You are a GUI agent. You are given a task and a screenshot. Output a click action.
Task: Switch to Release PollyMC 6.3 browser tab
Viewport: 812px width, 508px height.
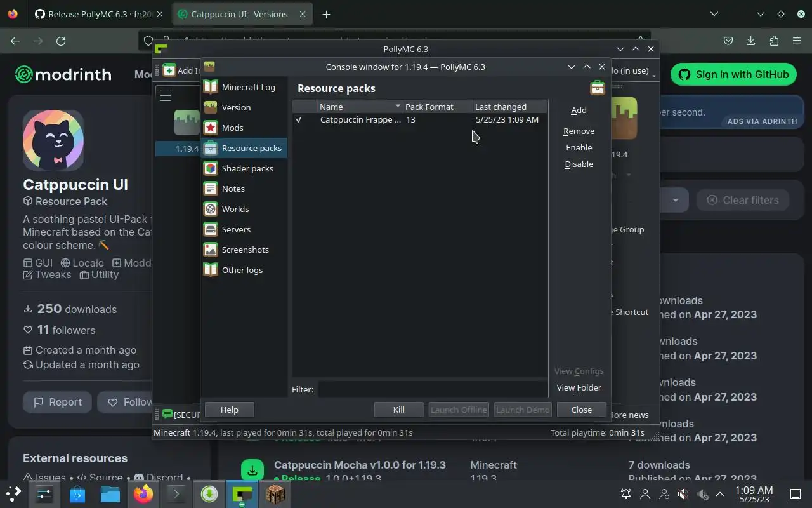(x=98, y=14)
